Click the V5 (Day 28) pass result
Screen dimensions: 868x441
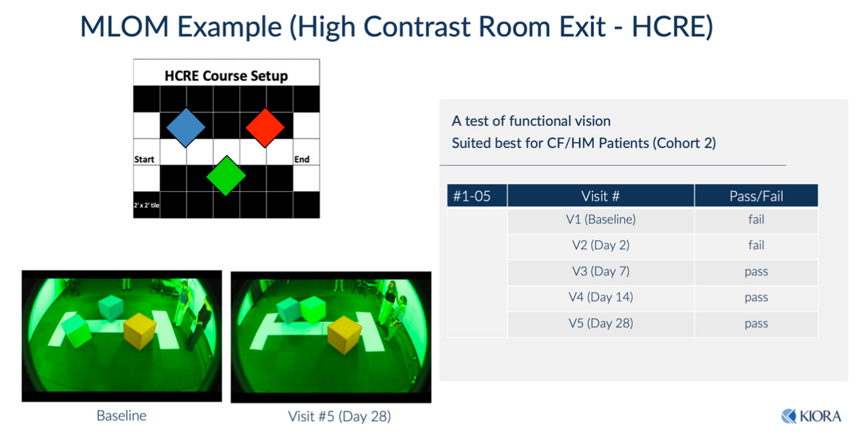click(757, 324)
